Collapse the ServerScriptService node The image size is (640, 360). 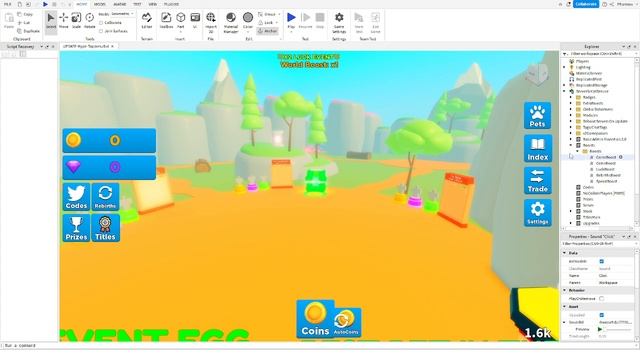point(565,91)
